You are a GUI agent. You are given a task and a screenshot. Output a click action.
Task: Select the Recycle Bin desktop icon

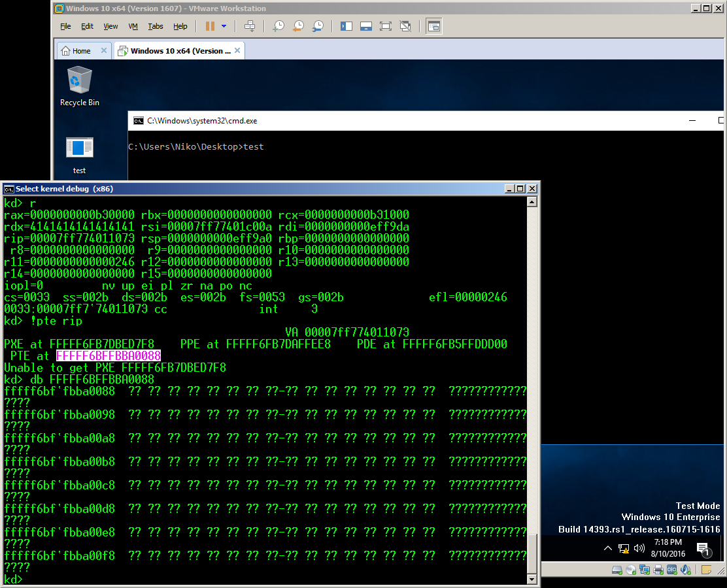[79, 87]
